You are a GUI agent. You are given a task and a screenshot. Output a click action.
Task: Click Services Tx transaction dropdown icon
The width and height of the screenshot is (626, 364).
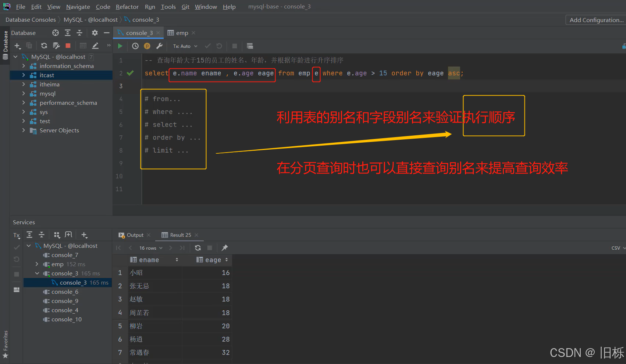17,235
